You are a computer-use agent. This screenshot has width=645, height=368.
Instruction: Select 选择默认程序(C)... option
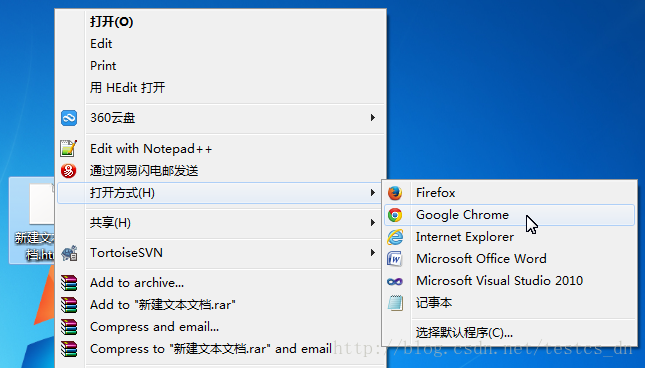click(509, 333)
